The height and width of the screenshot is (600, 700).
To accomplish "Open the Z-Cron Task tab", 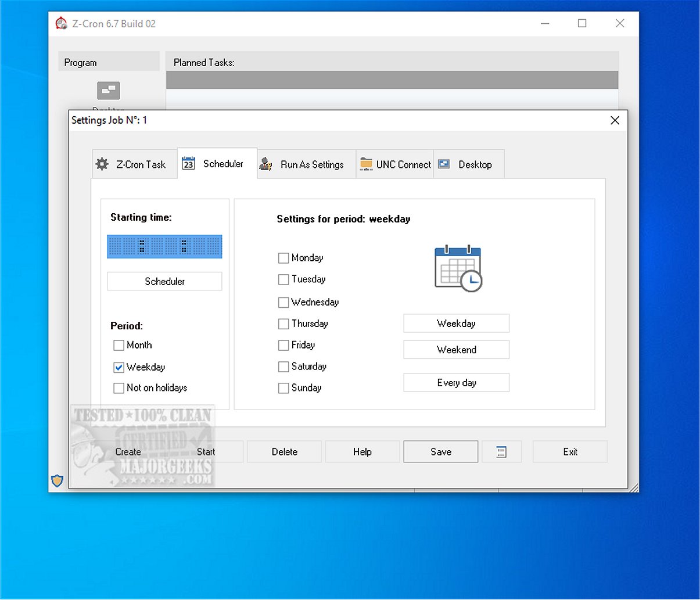I will [x=134, y=164].
